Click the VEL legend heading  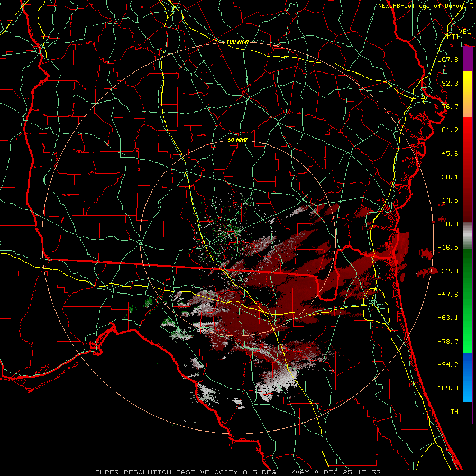[464, 32]
